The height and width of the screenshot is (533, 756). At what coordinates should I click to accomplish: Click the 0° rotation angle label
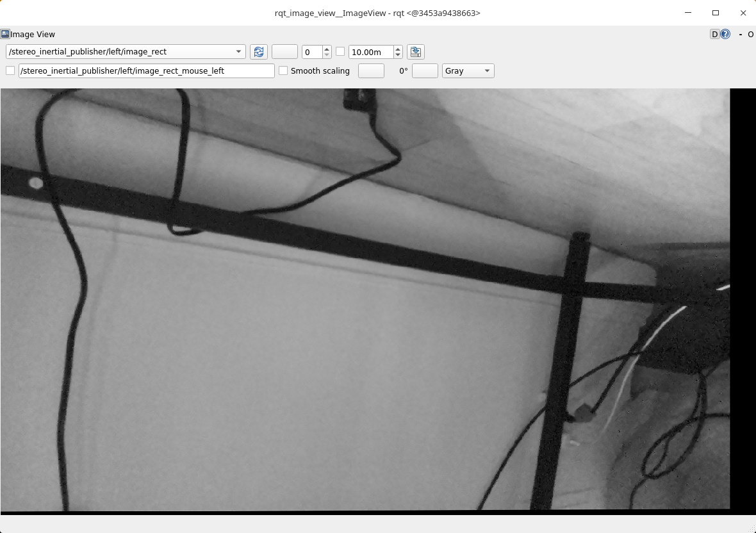pos(404,71)
